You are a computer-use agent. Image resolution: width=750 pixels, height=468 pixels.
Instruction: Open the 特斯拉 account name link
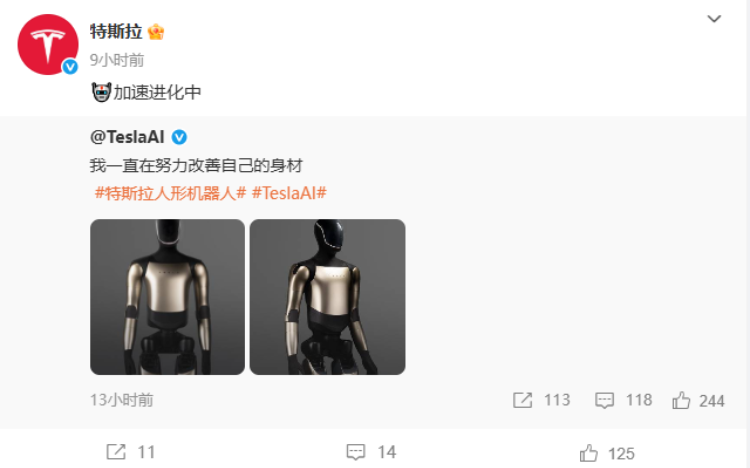point(116,32)
